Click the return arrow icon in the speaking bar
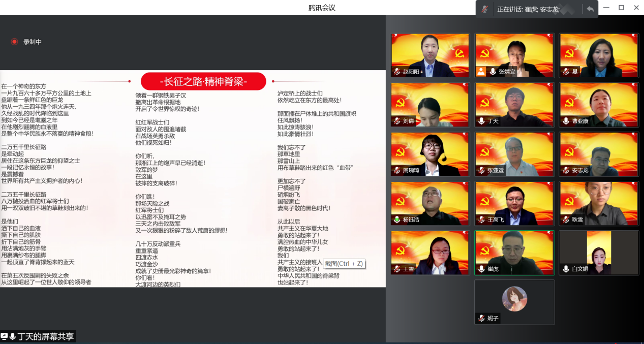This screenshot has width=644, height=344. click(590, 9)
